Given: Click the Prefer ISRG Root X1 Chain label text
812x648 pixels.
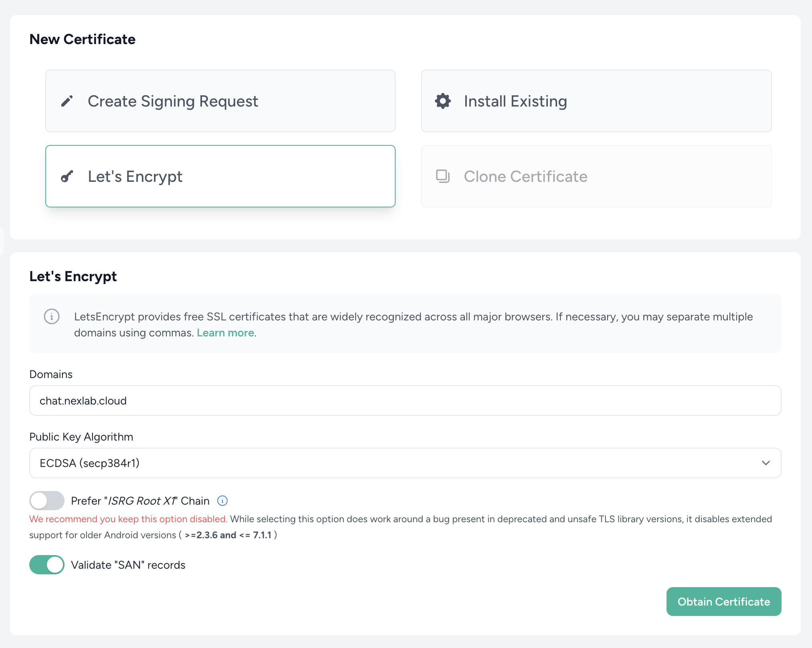Looking at the screenshot, I should [x=140, y=501].
